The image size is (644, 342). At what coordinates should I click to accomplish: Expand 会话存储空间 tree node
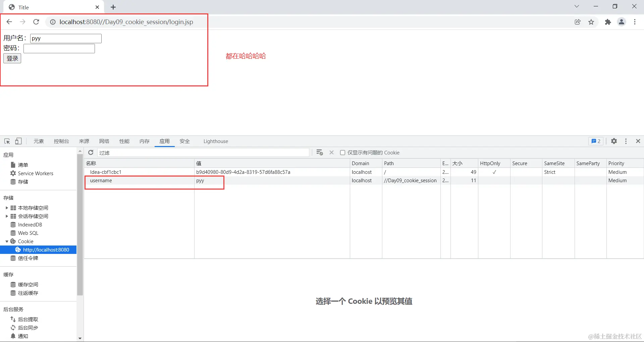(x=7, y=216)
